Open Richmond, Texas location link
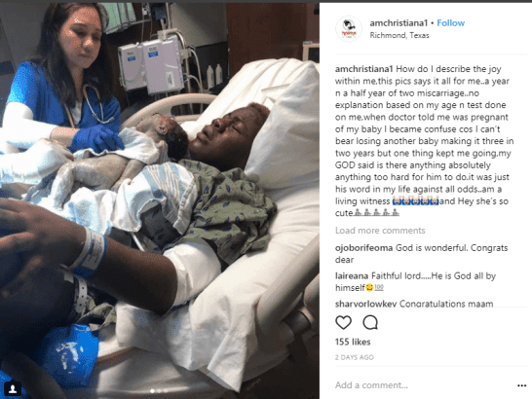Screen dimensions: 532x399 coord(399,35)
